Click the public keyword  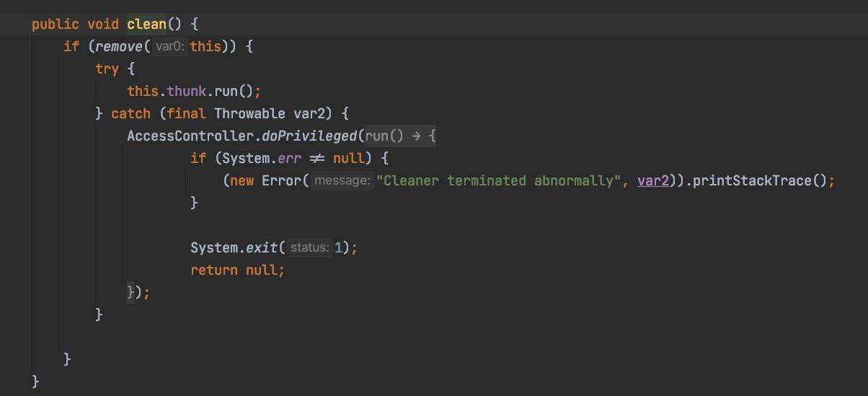tap(56, 24)
